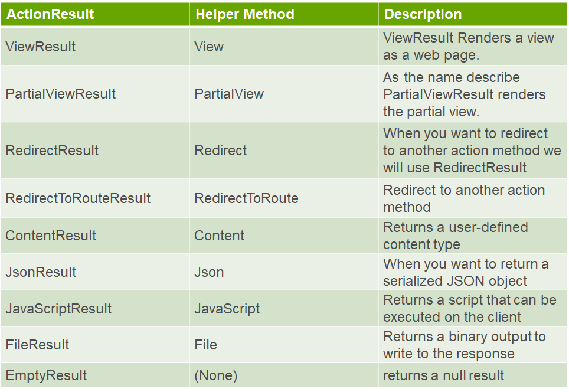
Task: Click the Content helper method cell
Action: 284,236
